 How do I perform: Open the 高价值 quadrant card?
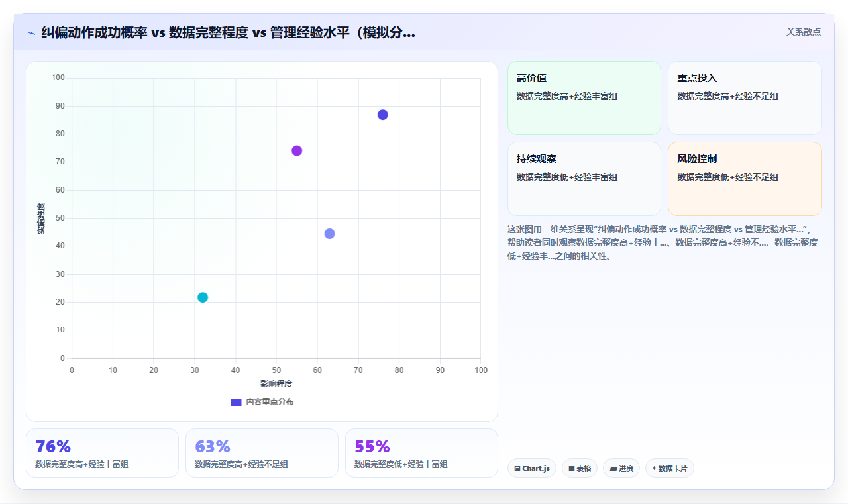[x=584, y=98]
